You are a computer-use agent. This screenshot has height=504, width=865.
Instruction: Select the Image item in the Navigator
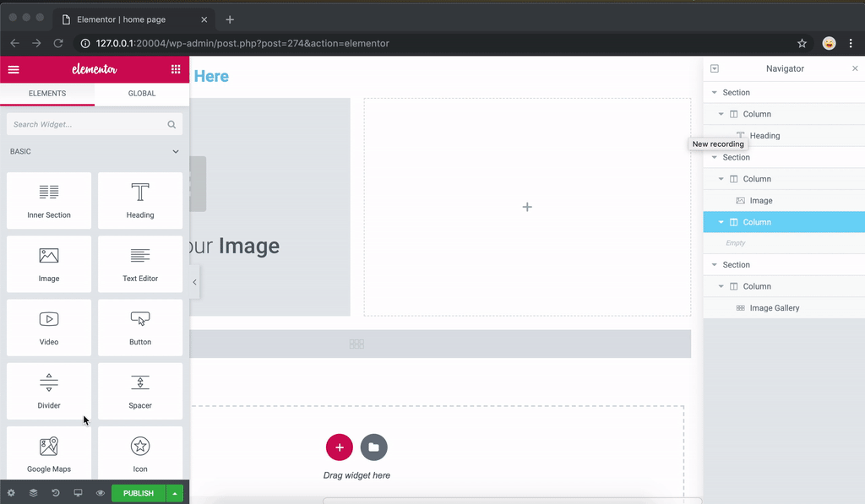click(784, 201)
